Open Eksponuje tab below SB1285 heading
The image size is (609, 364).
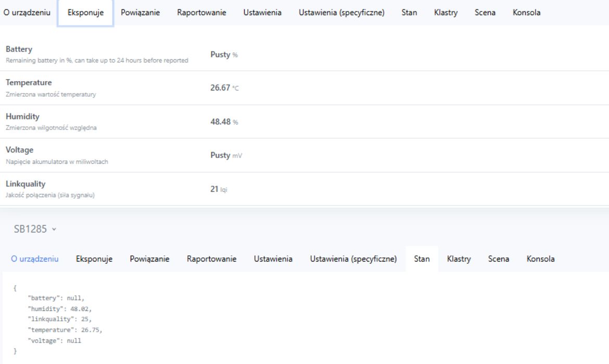[94, 259]
